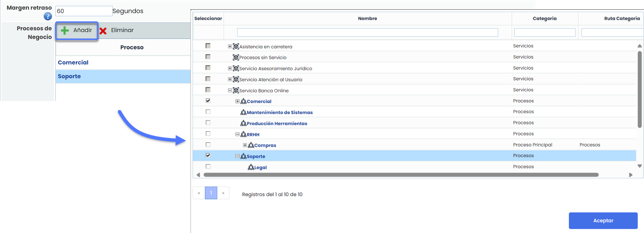Click the green plus Añadir icon

pos(65,31)
